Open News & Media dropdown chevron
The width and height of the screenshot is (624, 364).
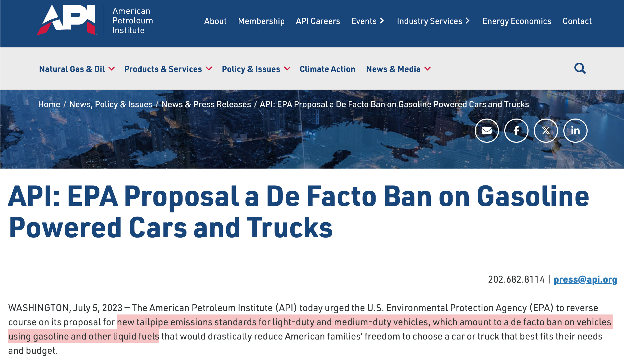[428, 69]
